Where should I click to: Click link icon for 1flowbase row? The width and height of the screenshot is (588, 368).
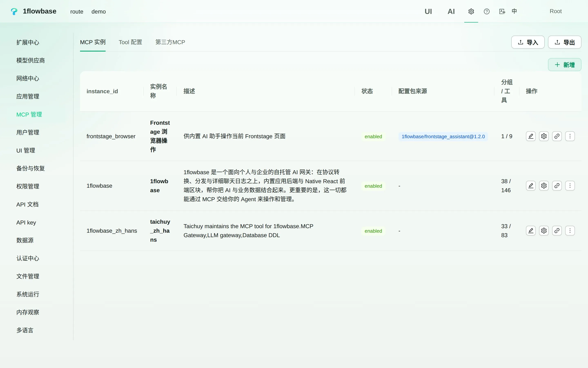[557, 186]
